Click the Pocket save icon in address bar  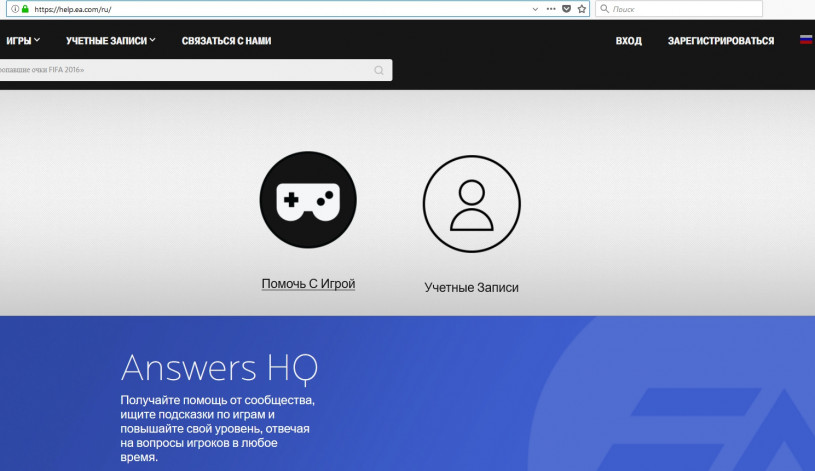(x=566, y=8)
